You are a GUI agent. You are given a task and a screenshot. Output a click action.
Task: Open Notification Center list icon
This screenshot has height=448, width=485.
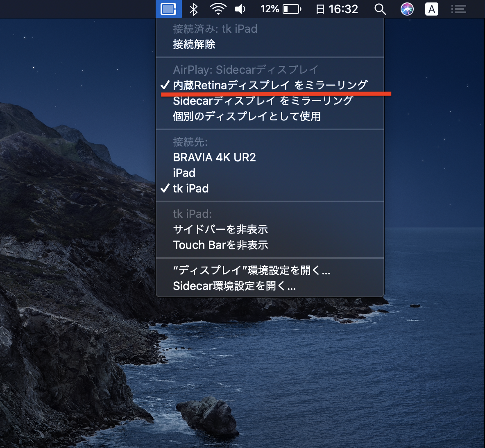point(458,9)
